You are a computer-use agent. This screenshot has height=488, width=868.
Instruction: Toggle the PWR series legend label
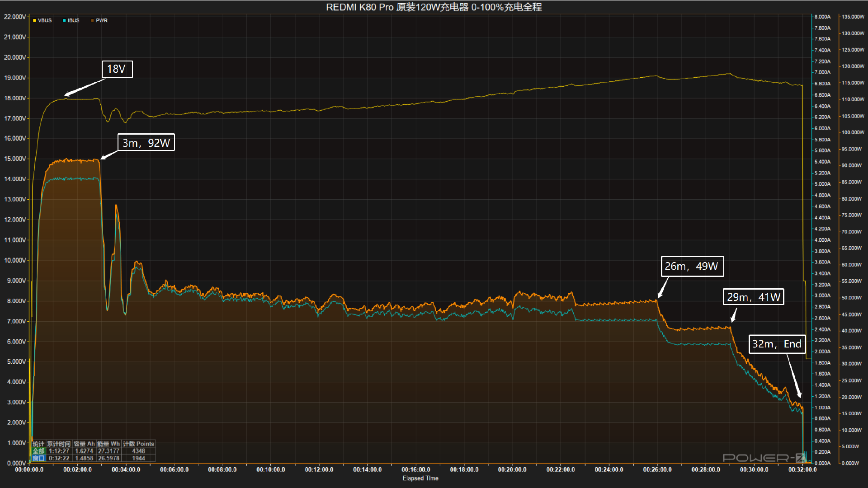[x=102, y=20]
